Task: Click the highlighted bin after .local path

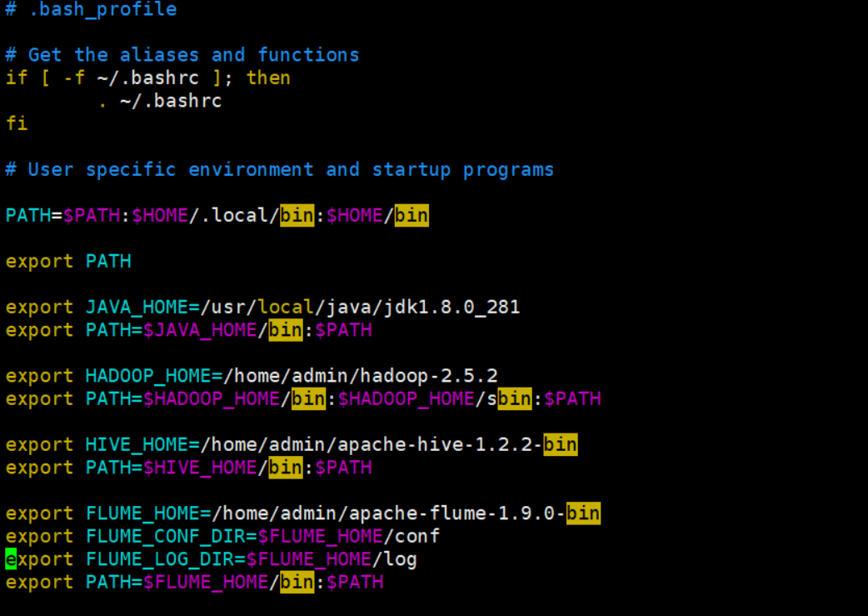Action: (297, 215)
